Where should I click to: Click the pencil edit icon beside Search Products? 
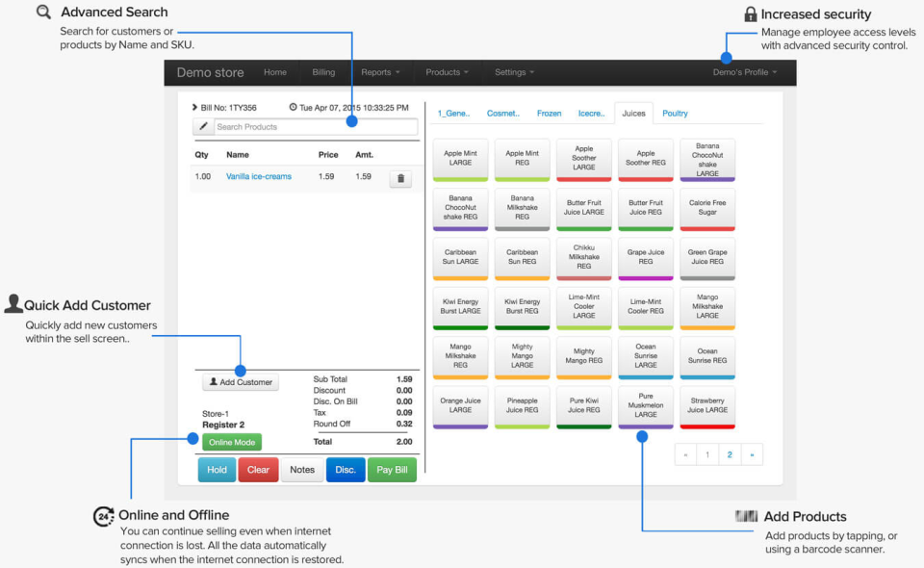click(x=203, y=126)
